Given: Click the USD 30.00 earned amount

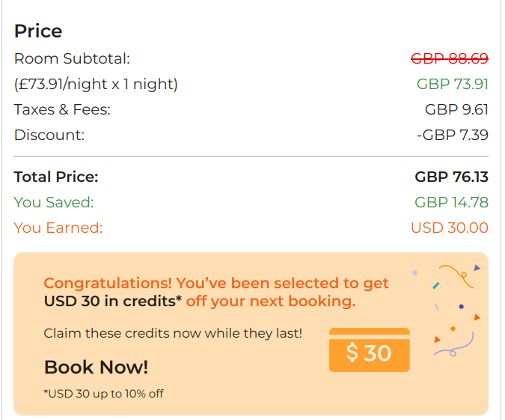Looking at the screenshot, I should pyautogui.click(x=449, y=228).
